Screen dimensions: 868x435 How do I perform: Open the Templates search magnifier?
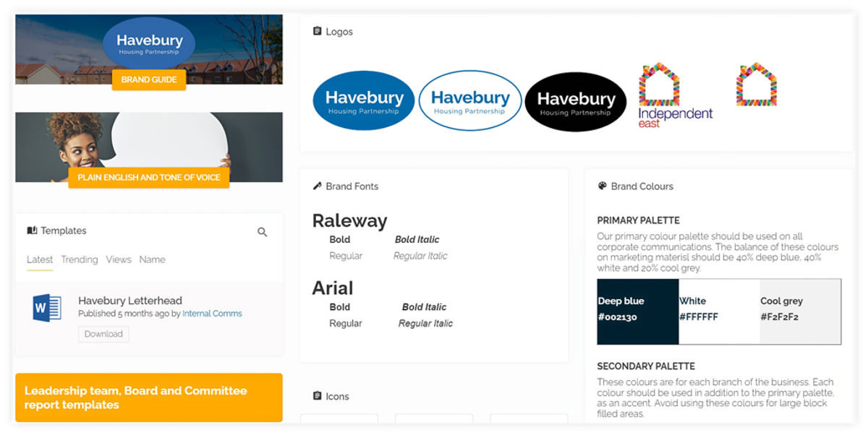pyautogui.click(x=262, y=231)
